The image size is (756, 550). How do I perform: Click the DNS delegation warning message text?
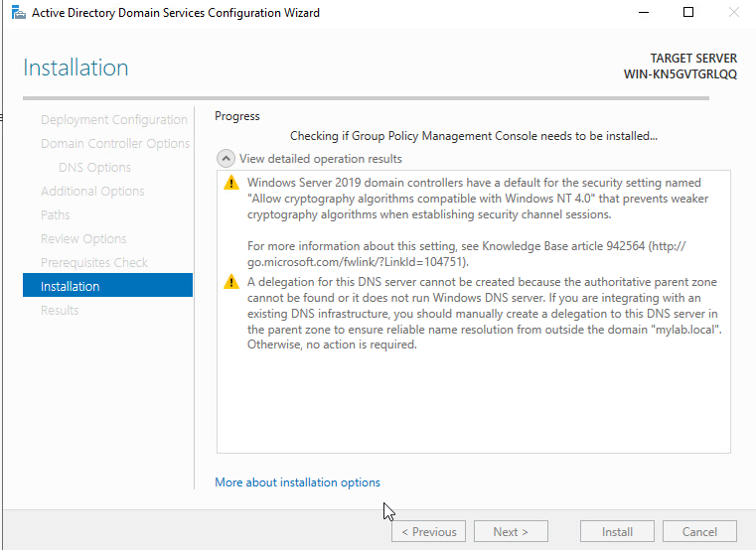[x=485, y=314]
